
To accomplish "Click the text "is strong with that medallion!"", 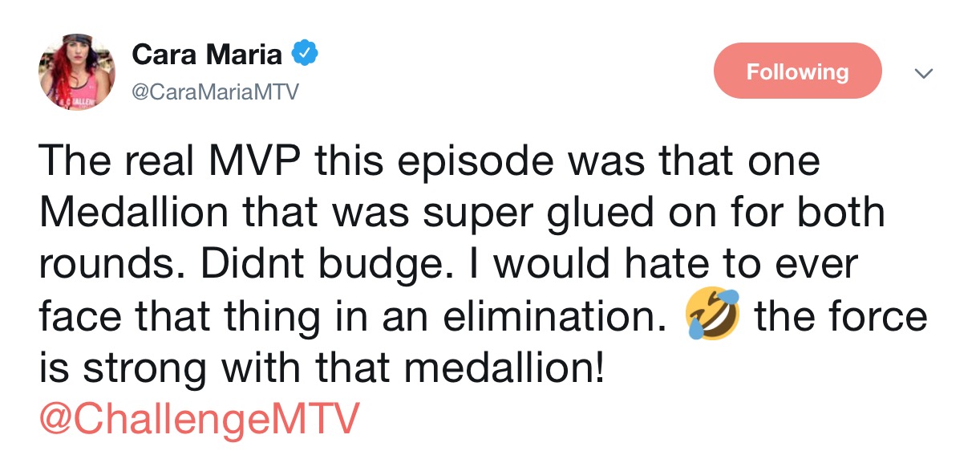I will 320,369.
